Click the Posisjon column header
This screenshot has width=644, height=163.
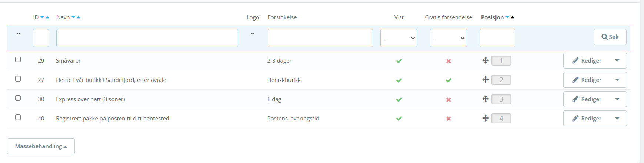(492, 17)
